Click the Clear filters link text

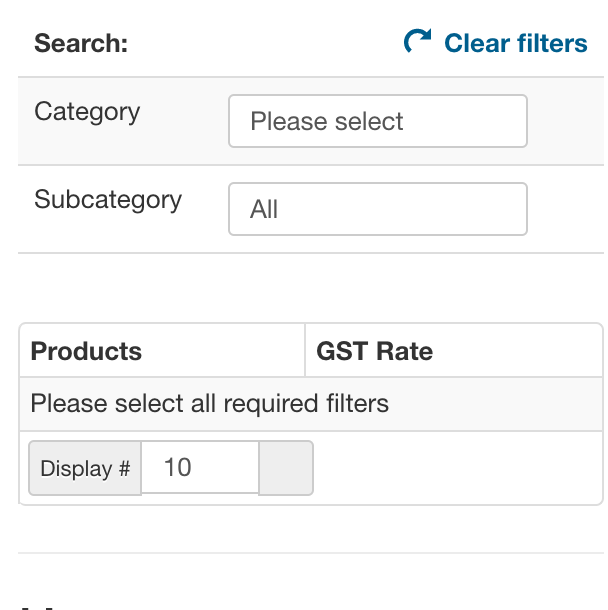click(x=515, y=43)
